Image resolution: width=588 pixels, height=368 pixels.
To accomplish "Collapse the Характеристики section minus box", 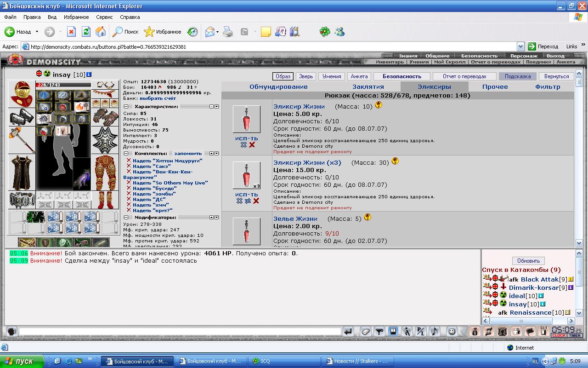I will 125,106.
